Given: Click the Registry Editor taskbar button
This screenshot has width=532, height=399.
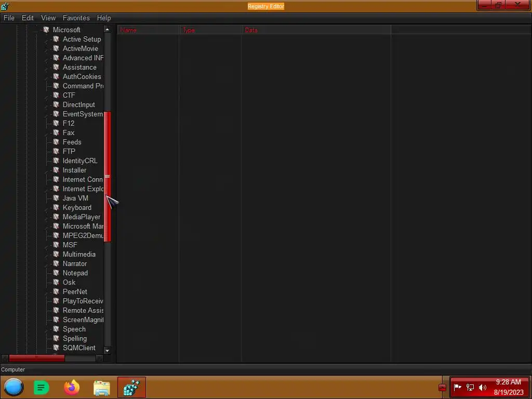Looking at the screenshot, I should click(131, 388).
